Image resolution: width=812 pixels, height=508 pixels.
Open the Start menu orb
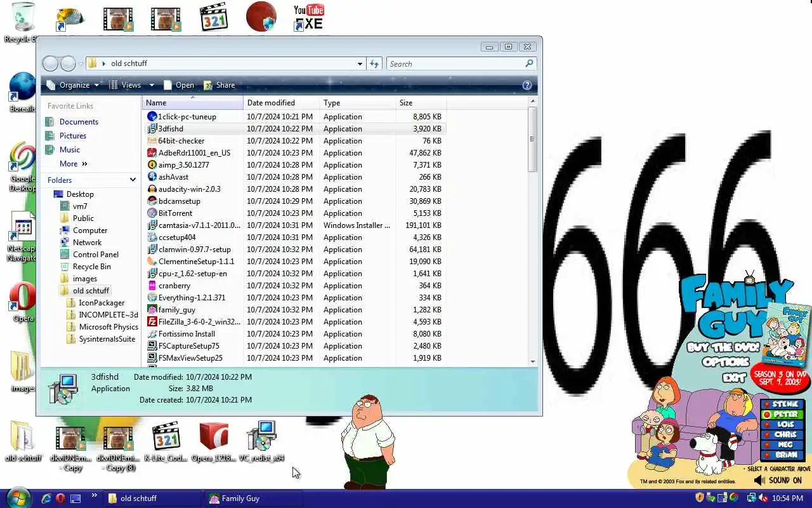(17, 497)
